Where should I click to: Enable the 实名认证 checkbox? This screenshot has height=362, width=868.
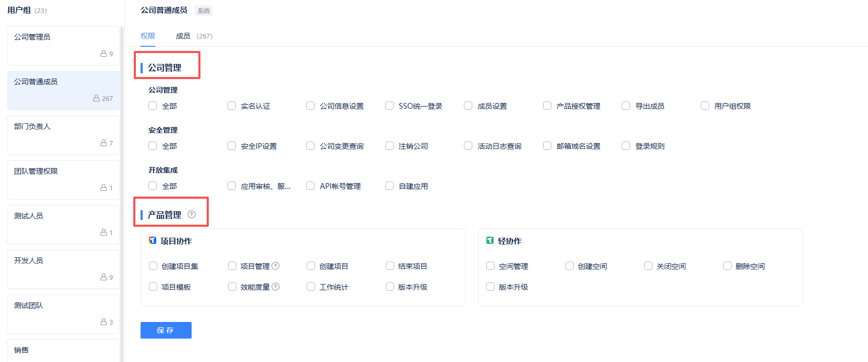coord(232,106)
